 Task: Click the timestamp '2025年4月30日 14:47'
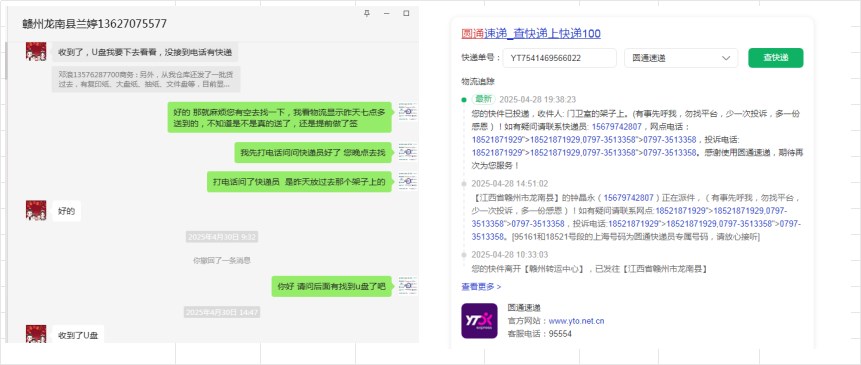point(222,312)
